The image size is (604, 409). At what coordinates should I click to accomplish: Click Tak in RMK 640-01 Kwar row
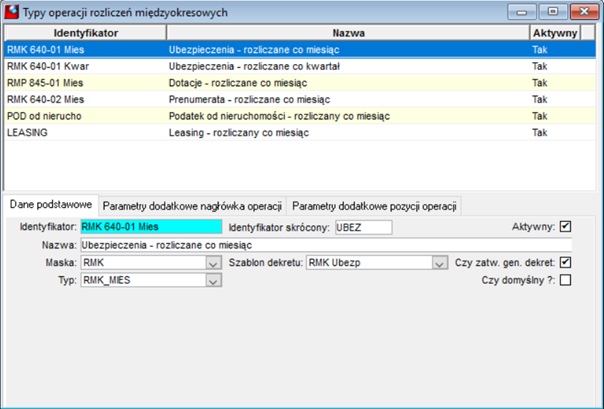click(540, 66)
